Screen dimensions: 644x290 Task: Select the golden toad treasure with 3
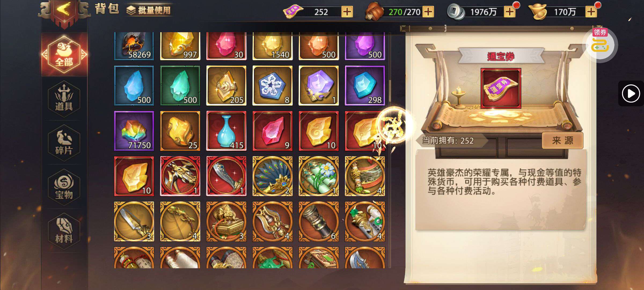tap(226, 222)
